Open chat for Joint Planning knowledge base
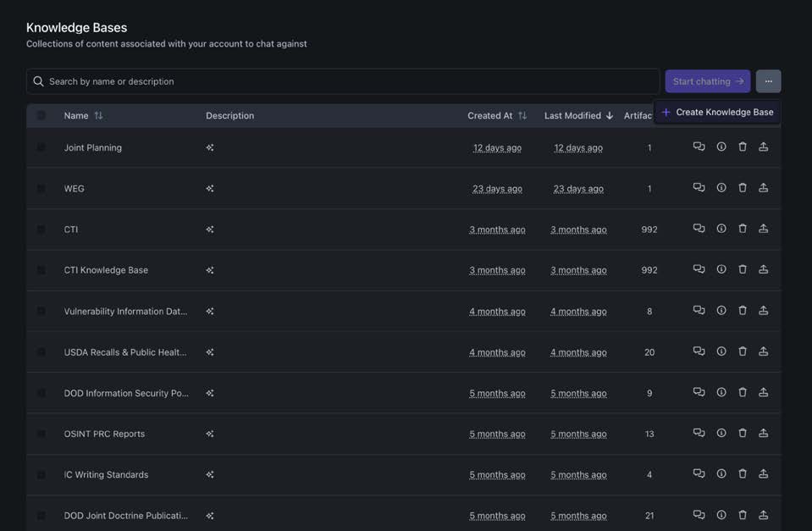The height and width of the screenshot is (531, 812). pos(699,147)
